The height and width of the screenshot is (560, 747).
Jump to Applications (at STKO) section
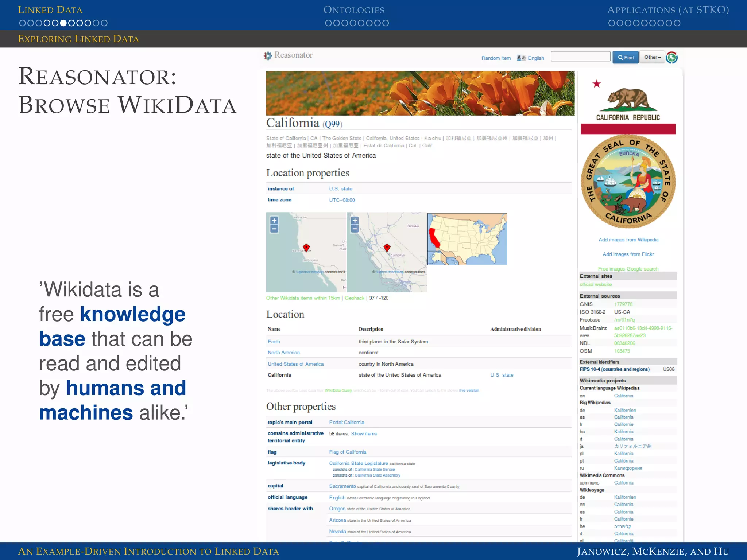668,10
